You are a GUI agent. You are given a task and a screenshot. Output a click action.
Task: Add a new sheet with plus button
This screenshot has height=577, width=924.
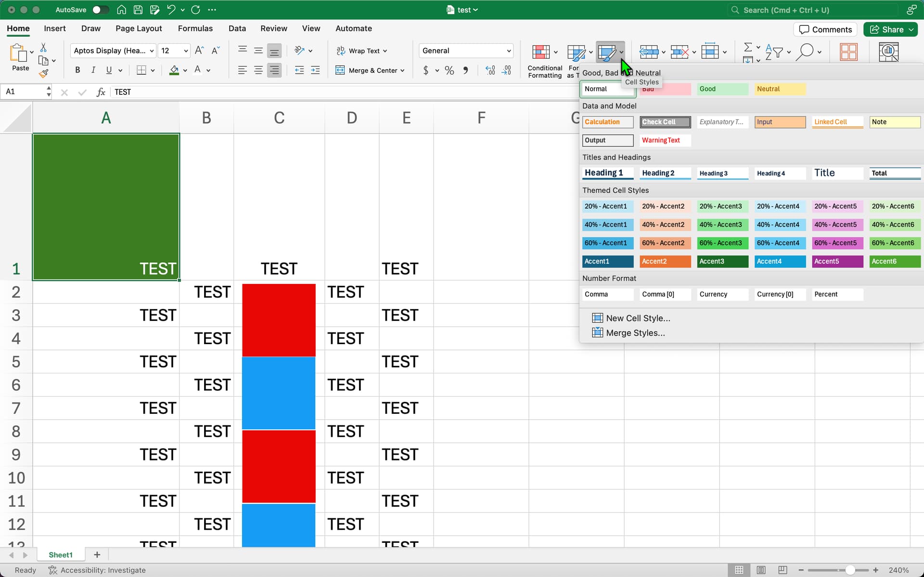(97, 555)
